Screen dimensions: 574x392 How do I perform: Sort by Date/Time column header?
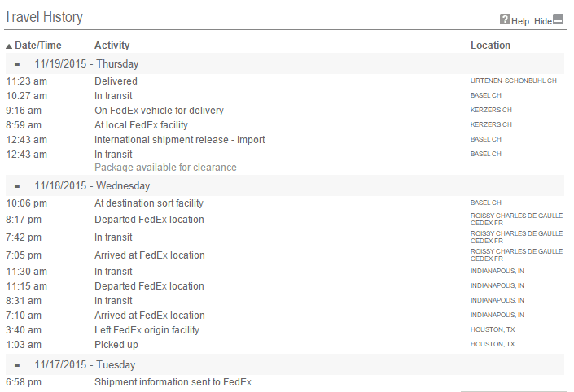point(38,46)
